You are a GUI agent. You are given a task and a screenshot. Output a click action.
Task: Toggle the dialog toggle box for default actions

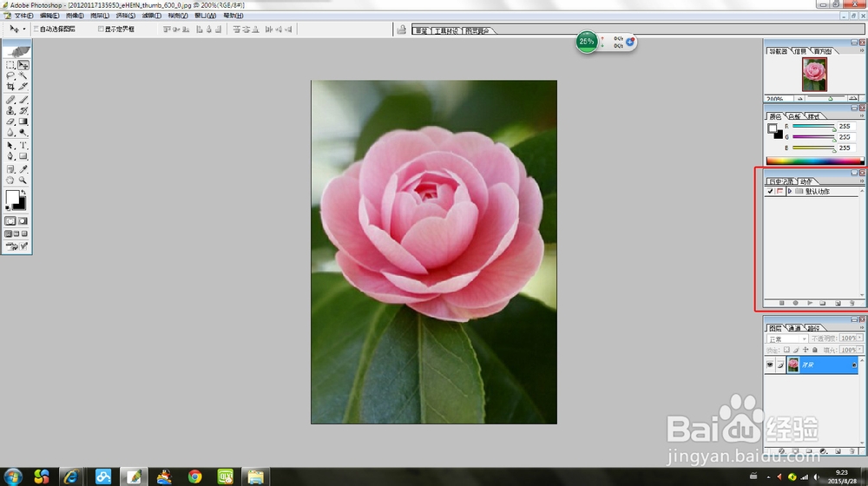coord(780,192)
